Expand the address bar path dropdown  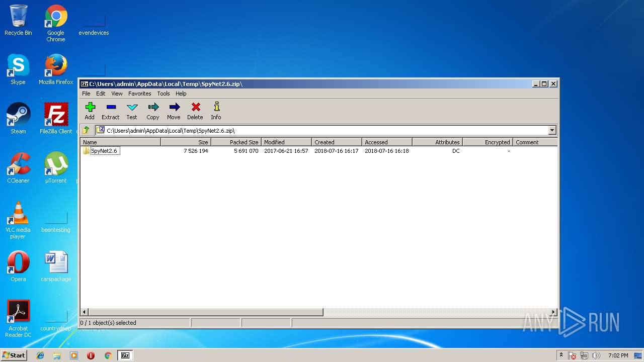(x=552, y=130)
